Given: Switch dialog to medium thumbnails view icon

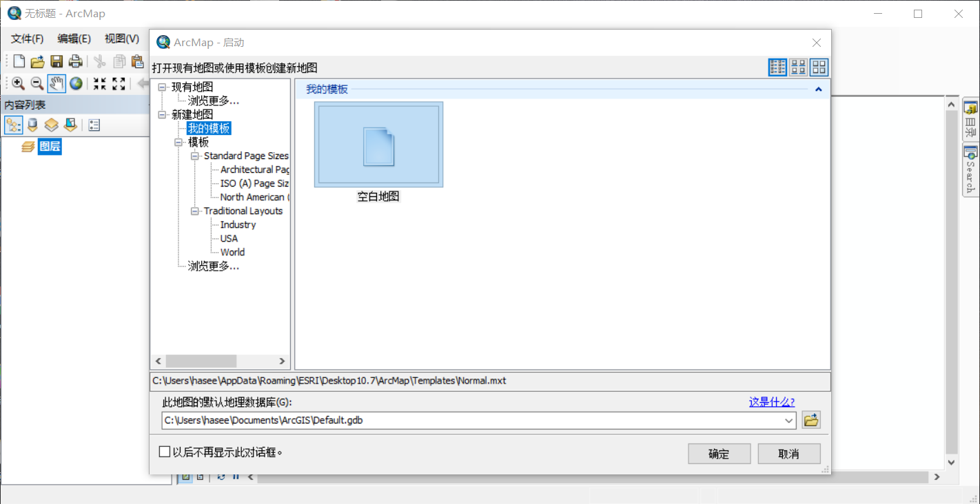Looking at the screenshot, I should click(798, 67).
